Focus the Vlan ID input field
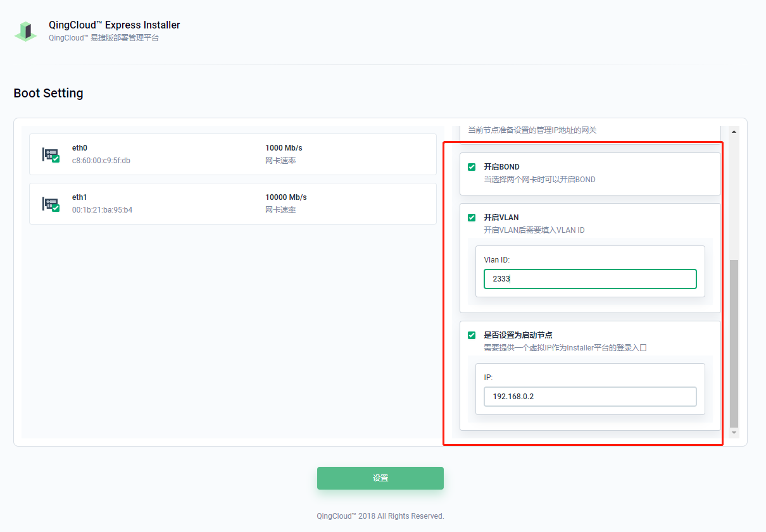This screenshot has height=532, width=766. 590,279
